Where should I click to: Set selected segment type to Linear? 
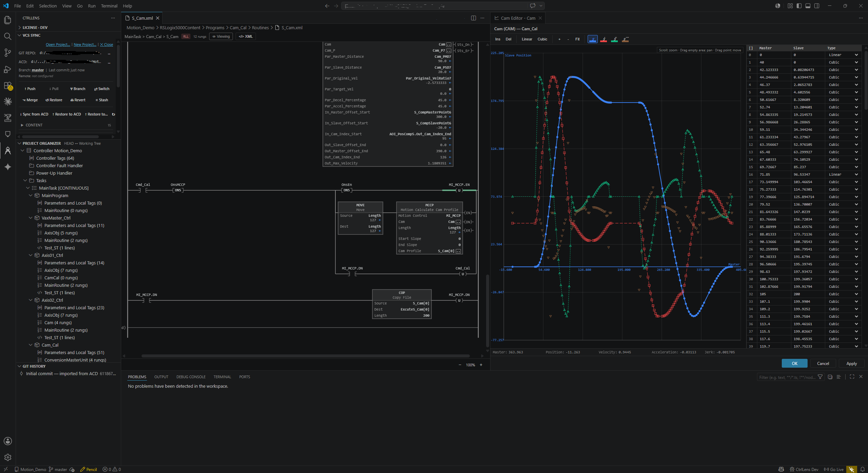pyautogui.click(x=527, y=39)
